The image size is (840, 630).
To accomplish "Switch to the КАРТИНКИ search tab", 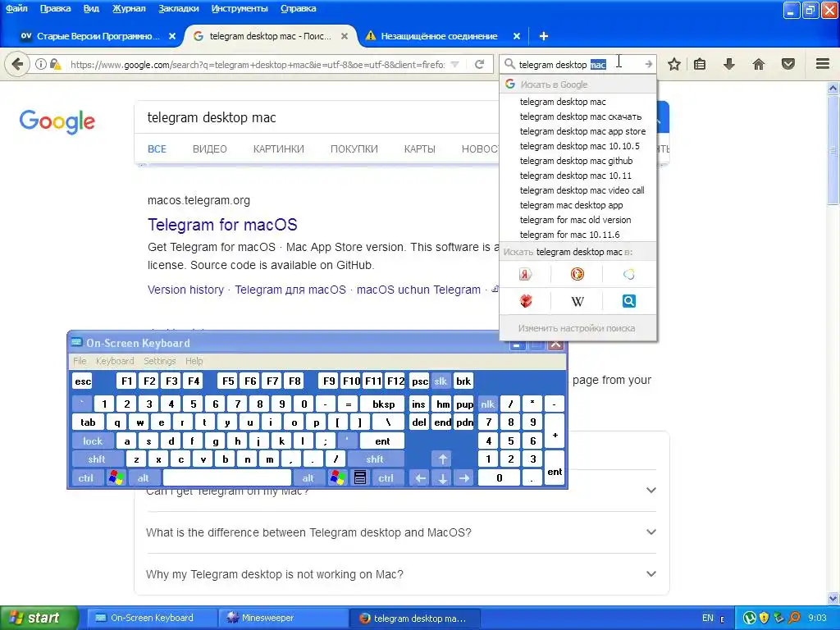I will pos(279,149).
